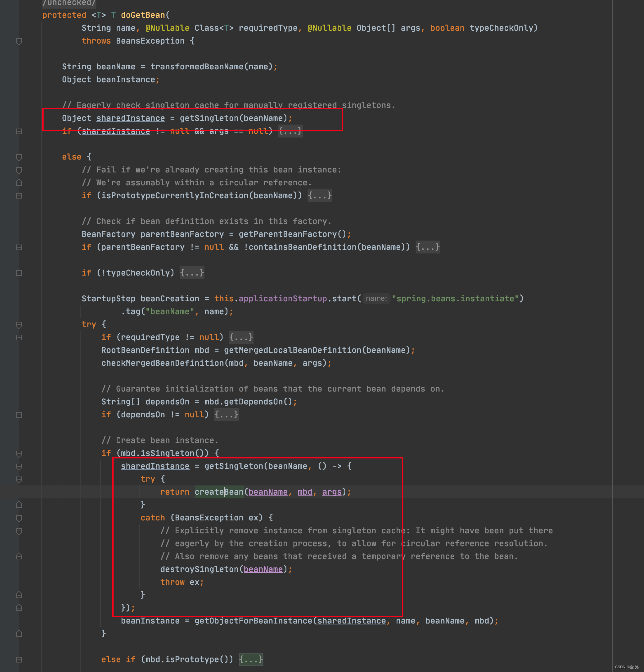
Task: Click getParentBeanFactory() call
Action: tap(293, 234)
